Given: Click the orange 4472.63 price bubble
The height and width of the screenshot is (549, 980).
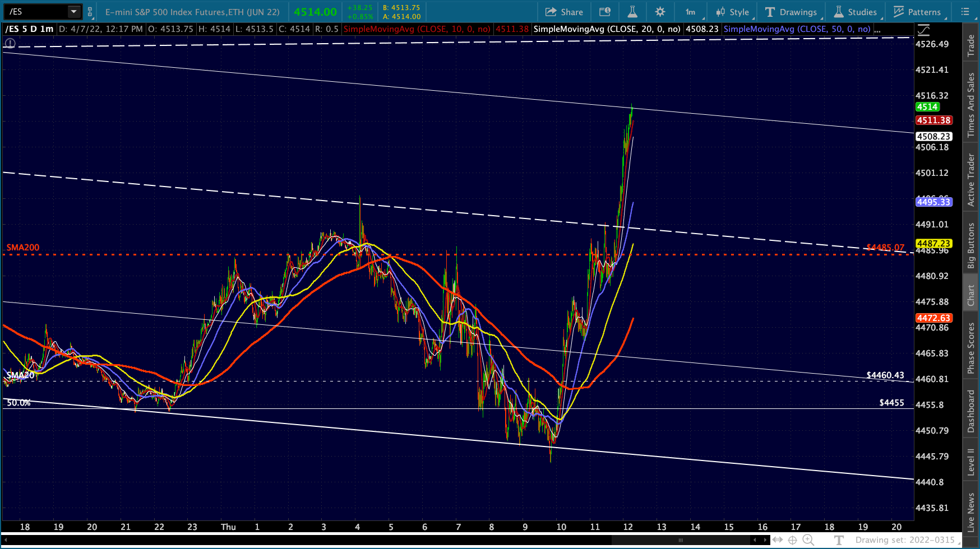Looking at the screenshot, I should coord(933,318).
